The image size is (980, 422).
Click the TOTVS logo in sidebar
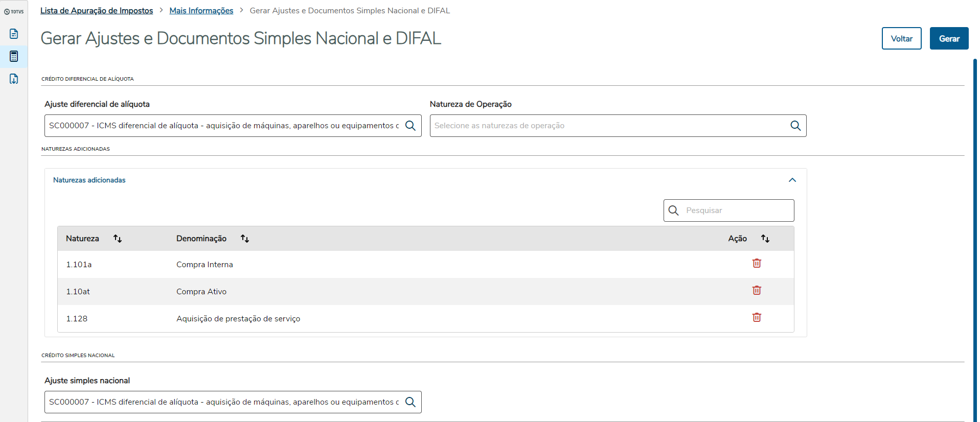tap(14, 11)
